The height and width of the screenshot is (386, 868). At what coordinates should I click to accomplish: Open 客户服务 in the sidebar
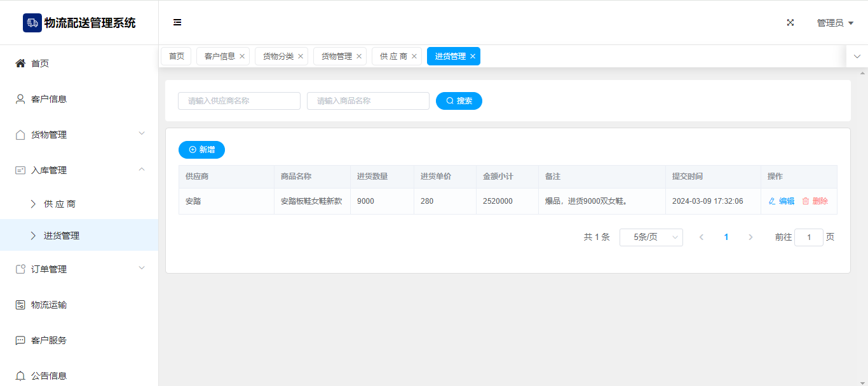tap(49, 340)
